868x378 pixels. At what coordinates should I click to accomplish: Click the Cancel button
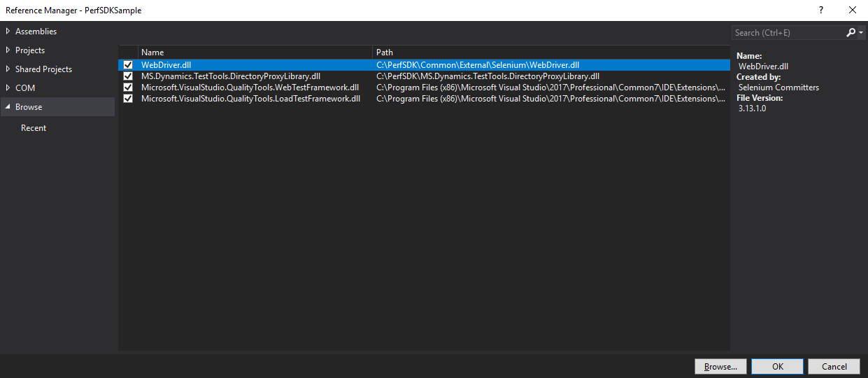(x=834, y=367)
